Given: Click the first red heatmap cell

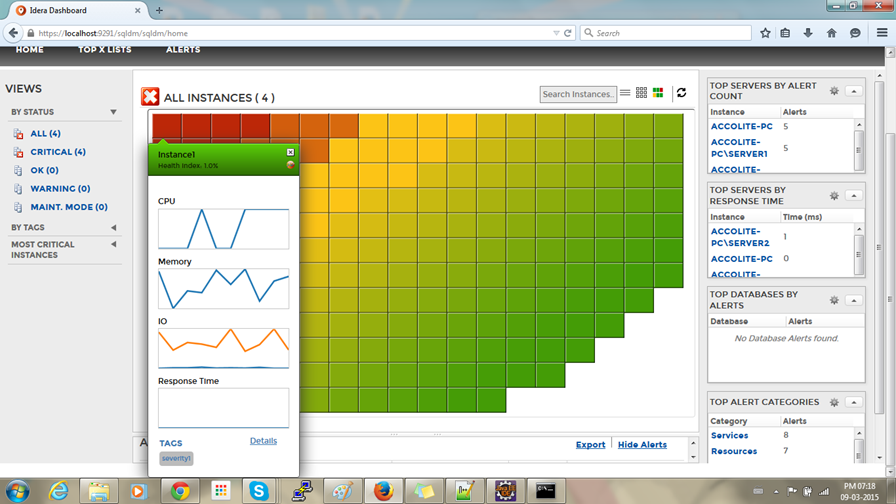Looking at the screenshot, I should click(x=167, y=126).
